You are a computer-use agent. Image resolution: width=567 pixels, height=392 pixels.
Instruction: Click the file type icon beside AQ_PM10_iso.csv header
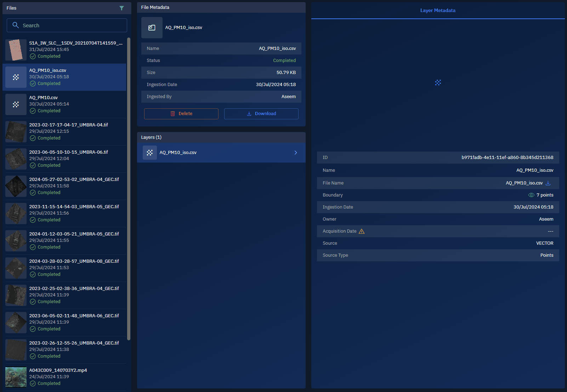152,28
